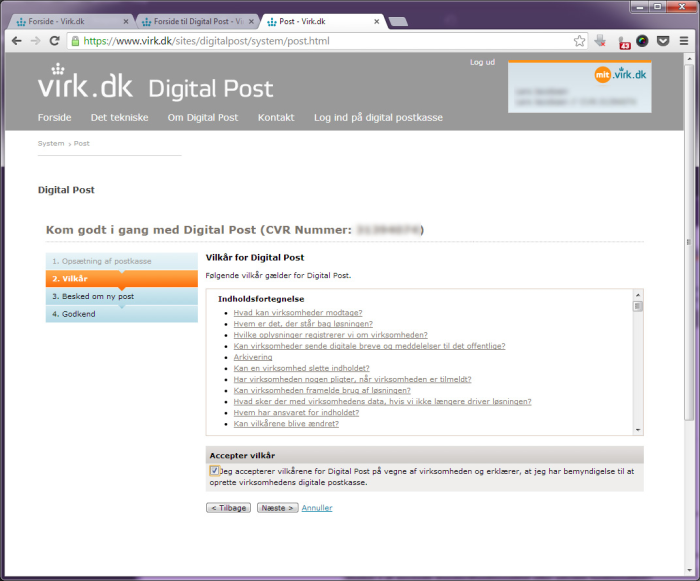Select step '3. Besked om ny post'
This screenshot has width=700, height=581.
[x=121, y=297]
